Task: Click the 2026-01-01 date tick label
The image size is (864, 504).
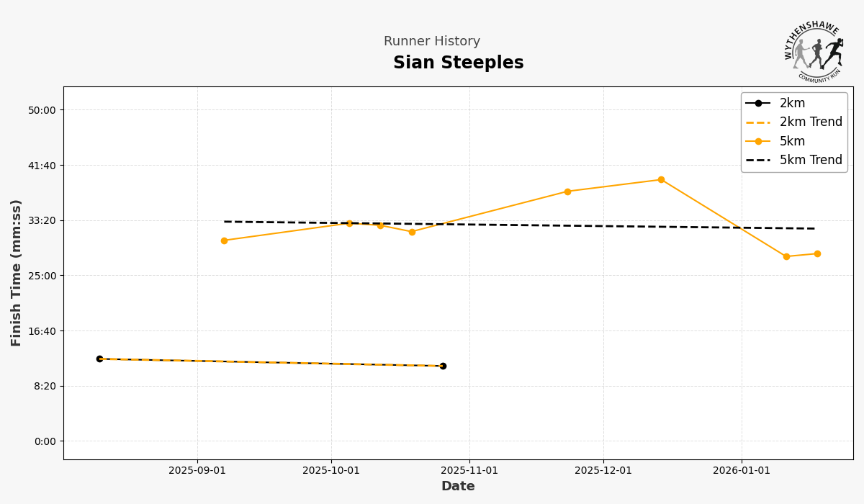Action: pos(742,471)
